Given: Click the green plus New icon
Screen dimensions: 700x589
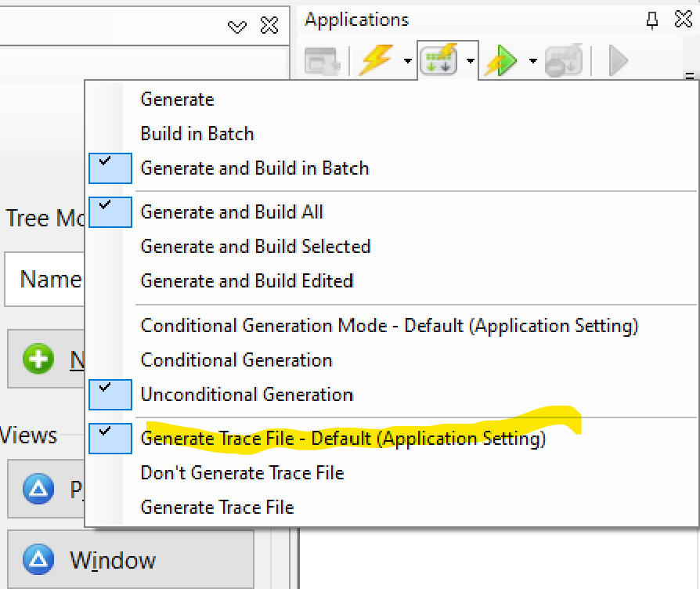Looking at the screenshot, I should click(38, 360).
